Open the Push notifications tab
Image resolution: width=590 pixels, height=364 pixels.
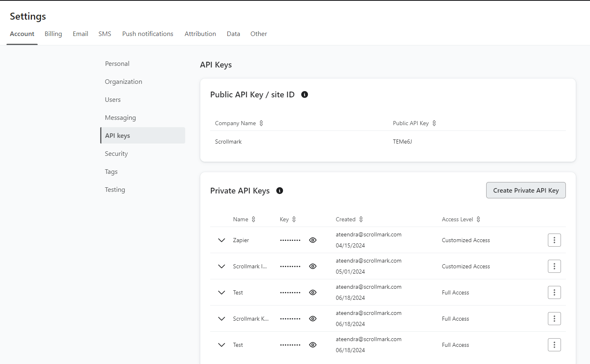point(148,34)
